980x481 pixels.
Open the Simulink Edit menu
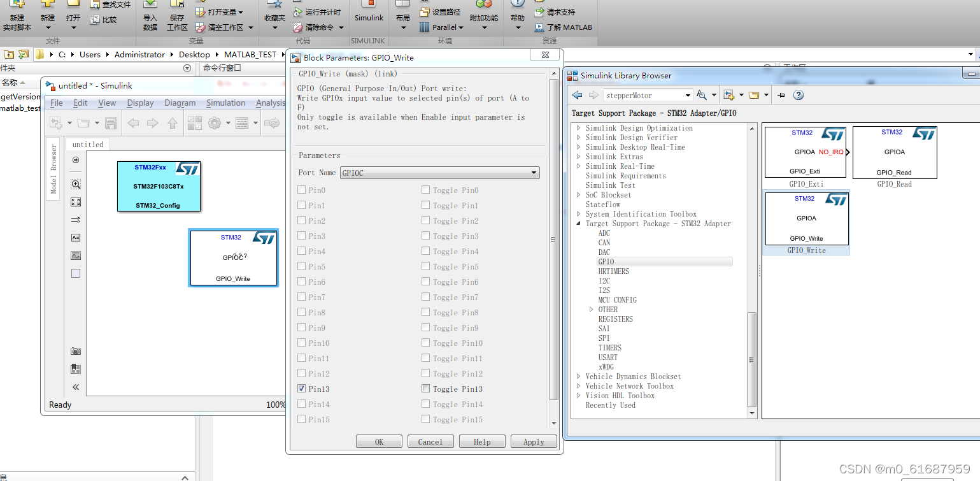pyautogui.click(x=80, y=103)
